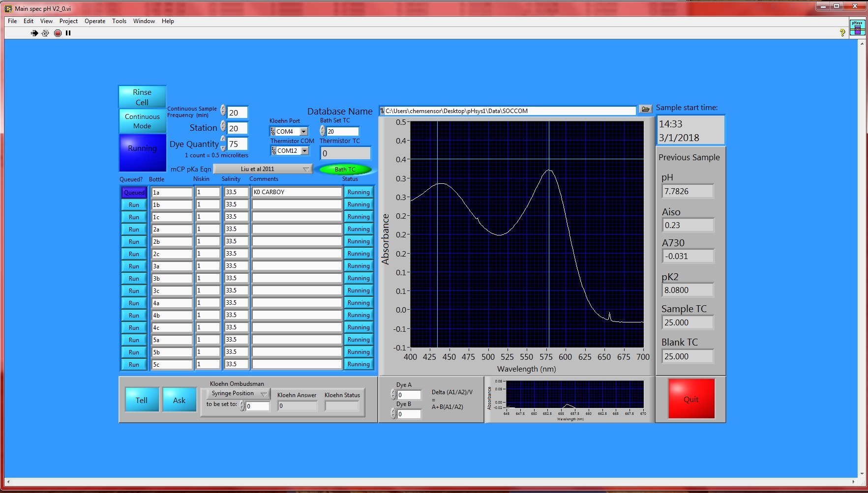Click the Tell button

(142, 400)
